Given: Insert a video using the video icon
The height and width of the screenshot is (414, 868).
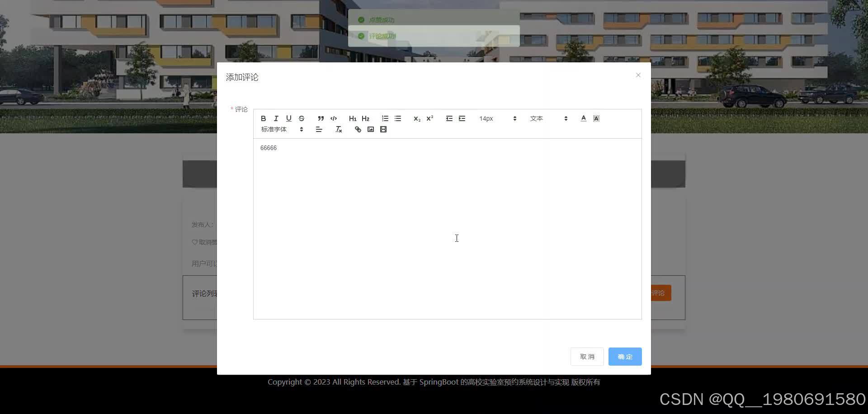Looking at the screenshot, I should click(383, 129).
